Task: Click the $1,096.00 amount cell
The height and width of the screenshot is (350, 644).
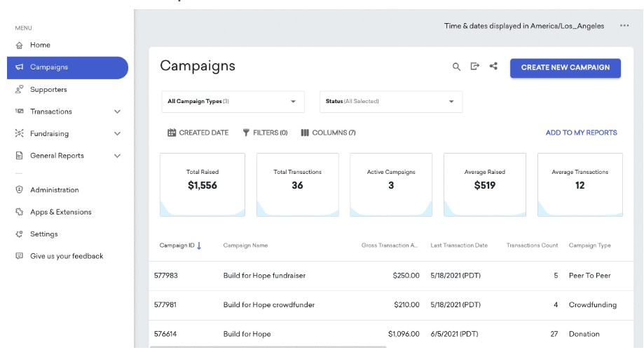Action: 404,334
